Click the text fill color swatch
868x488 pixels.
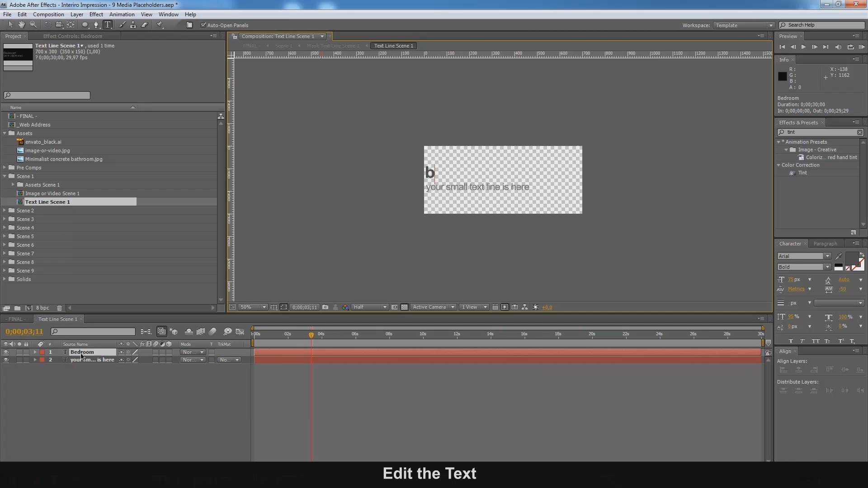tap(852, 257)
